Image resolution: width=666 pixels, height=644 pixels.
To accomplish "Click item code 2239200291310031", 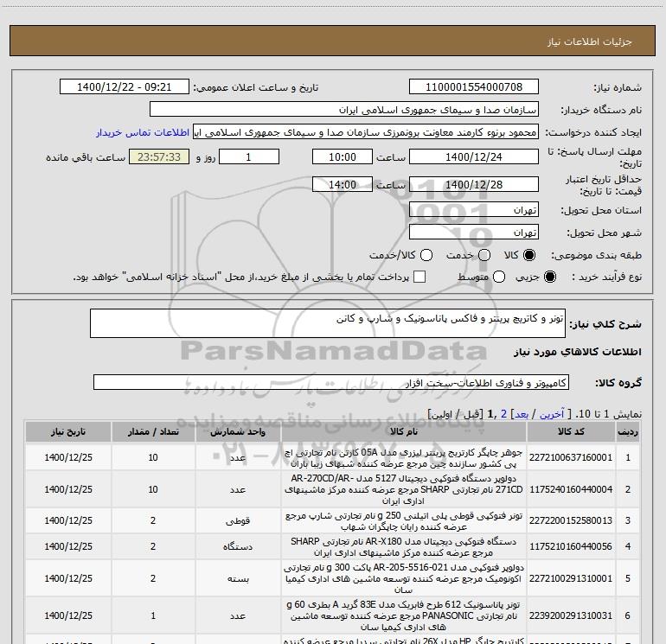I will [571, 615].
